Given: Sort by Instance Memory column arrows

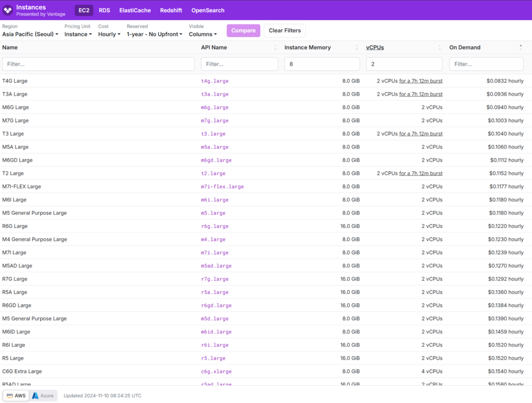Looking at the screenshot, I should click(x=356, y=47).
